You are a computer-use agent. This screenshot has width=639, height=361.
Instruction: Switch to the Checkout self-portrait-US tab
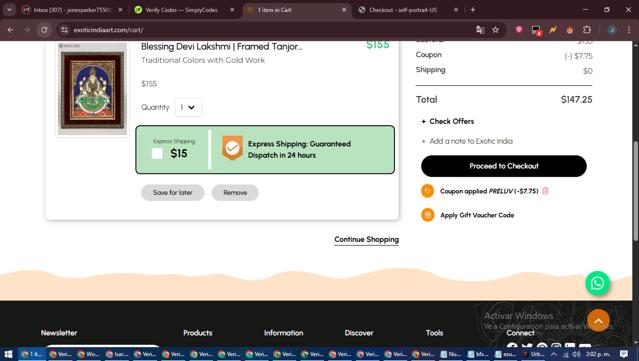point(403,10)
